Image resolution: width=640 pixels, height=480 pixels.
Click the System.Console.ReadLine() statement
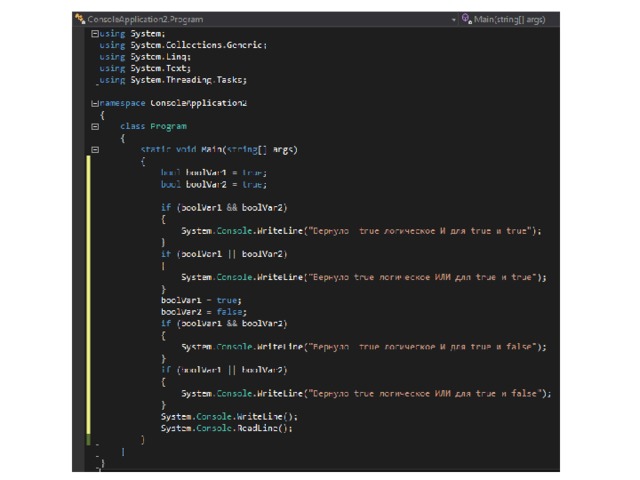pos(227,428)
